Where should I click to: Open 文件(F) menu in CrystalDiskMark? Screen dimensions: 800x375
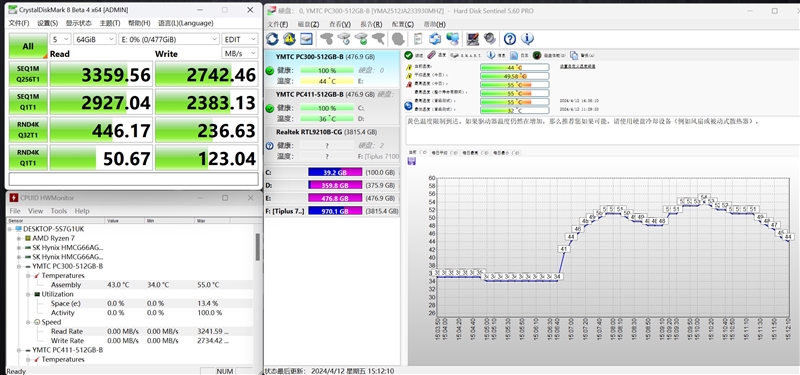pos(19,23)
